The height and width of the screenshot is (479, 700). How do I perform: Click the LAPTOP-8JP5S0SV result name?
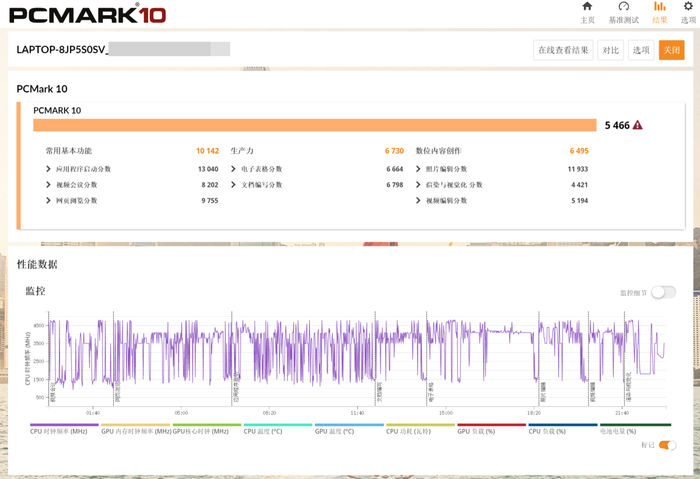tap(62, 50)
